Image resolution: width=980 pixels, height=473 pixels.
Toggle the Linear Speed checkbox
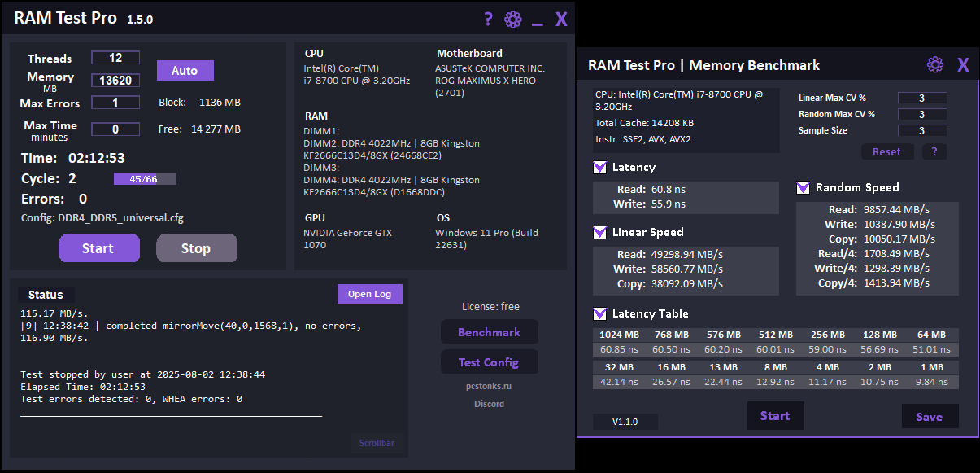600,232
